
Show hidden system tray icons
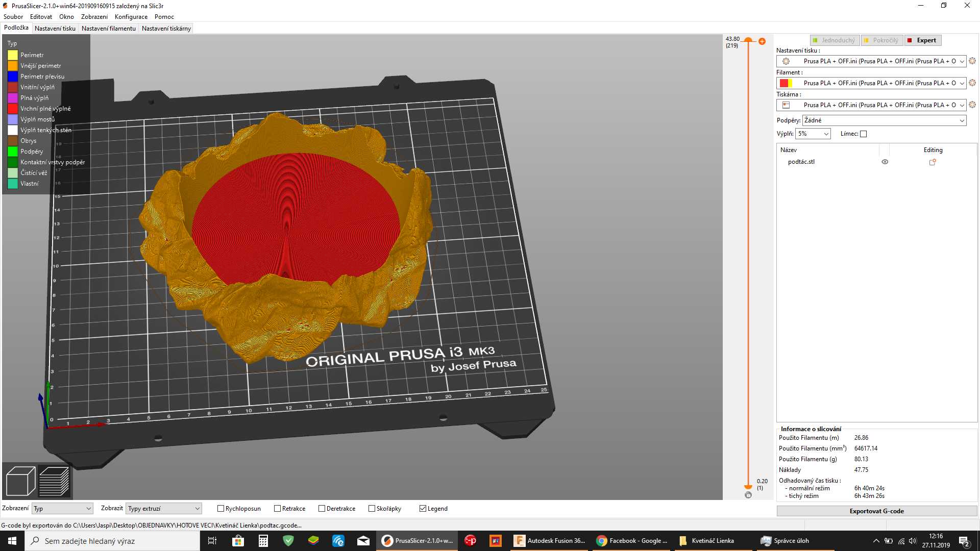click(876, 541)
